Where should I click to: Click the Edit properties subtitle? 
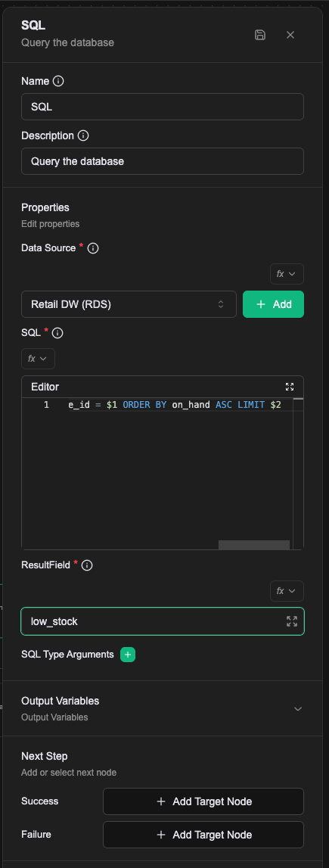[51, 224]
